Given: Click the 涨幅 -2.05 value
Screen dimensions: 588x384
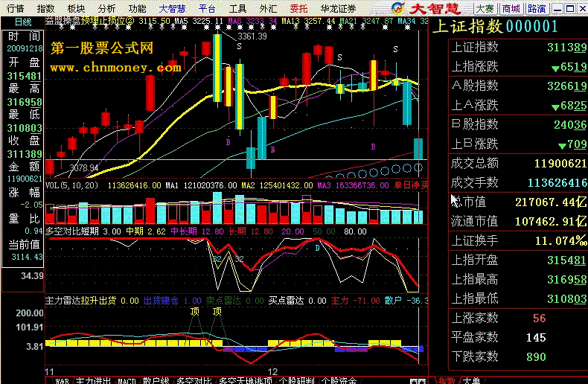Looking at the screenshot, I should 31,205.
